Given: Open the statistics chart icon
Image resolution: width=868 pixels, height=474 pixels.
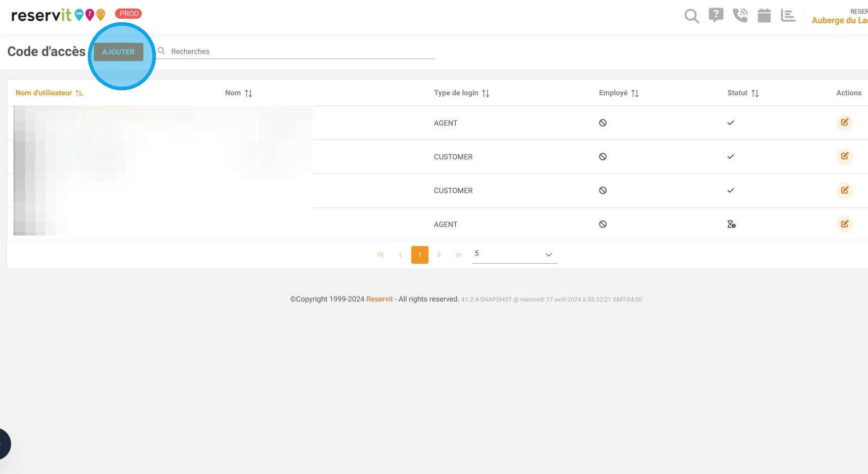Looking at the screenshot, I should pos(788,16).
